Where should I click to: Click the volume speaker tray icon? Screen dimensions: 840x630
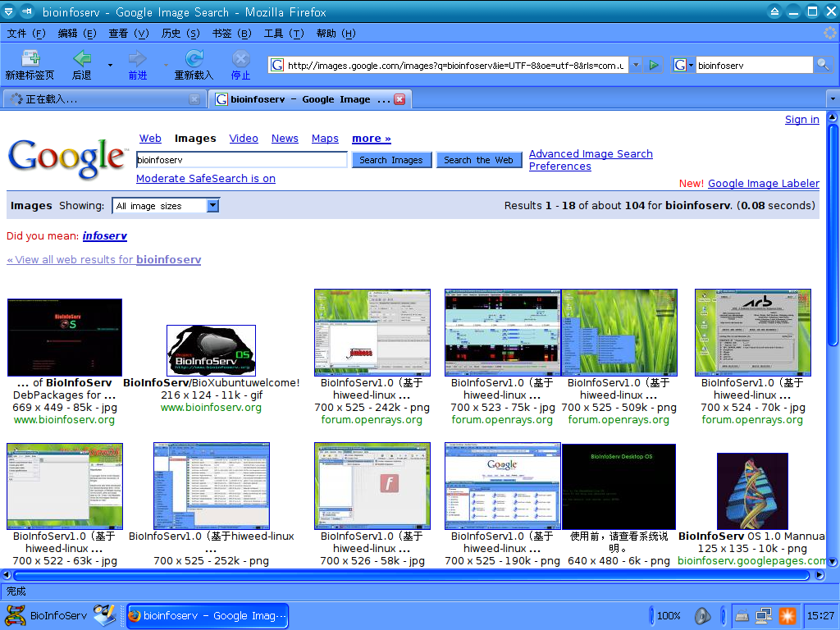pyautogui.click(x=702, y=615)
